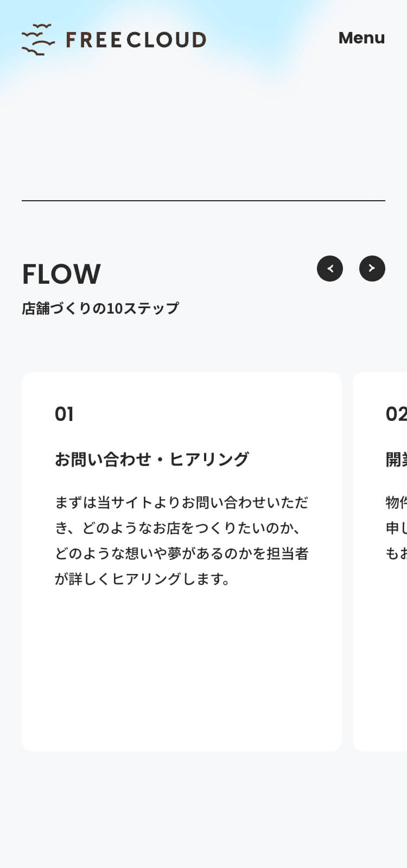Click the partially visible step number 02
Viewport: 407px width, 868px height.
point(396,414)
